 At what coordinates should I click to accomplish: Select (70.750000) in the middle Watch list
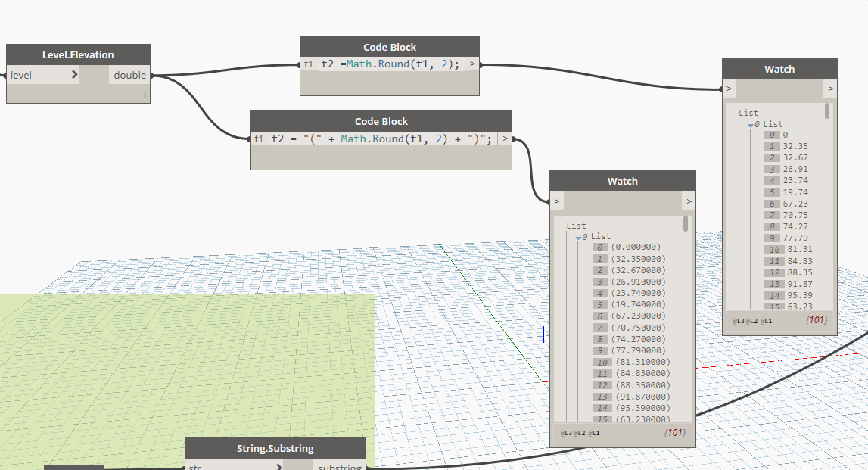tap(638, 328)
